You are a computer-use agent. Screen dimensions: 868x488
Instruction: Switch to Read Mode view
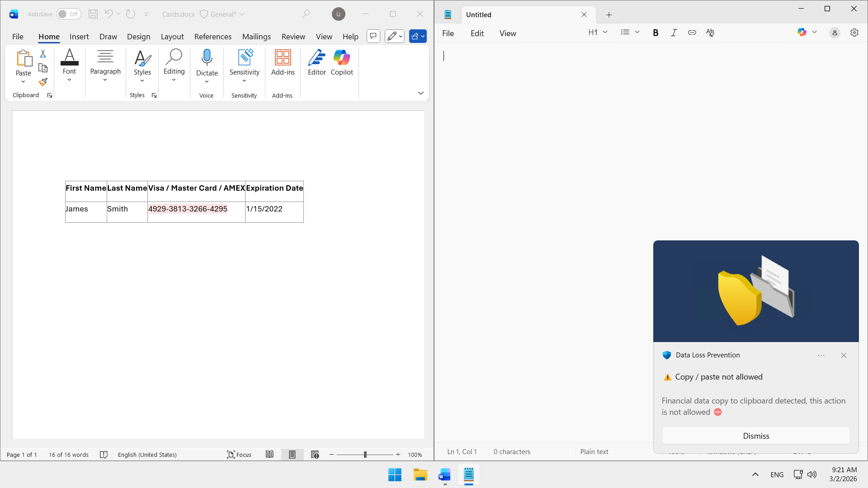point(269,455)
